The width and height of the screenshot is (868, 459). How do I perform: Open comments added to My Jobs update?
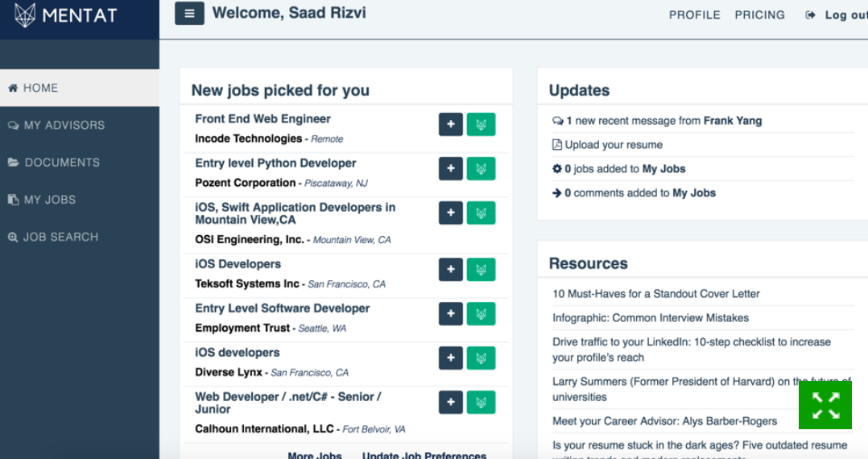coord(639,193)
